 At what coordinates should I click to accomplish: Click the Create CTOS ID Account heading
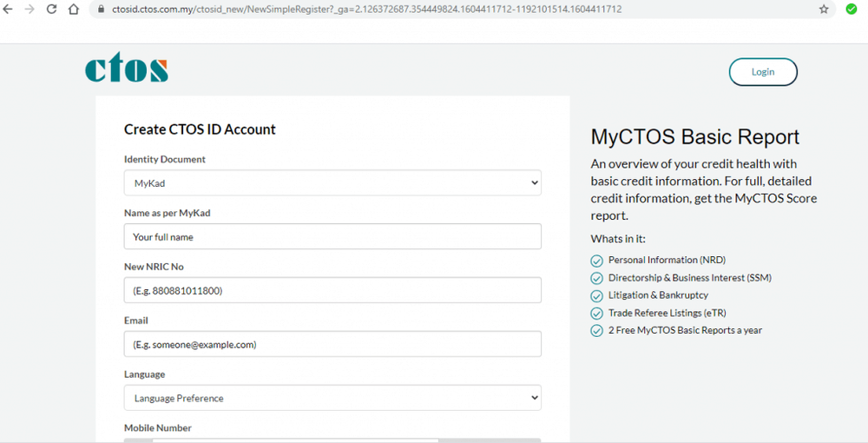click(x=200, y=129)
